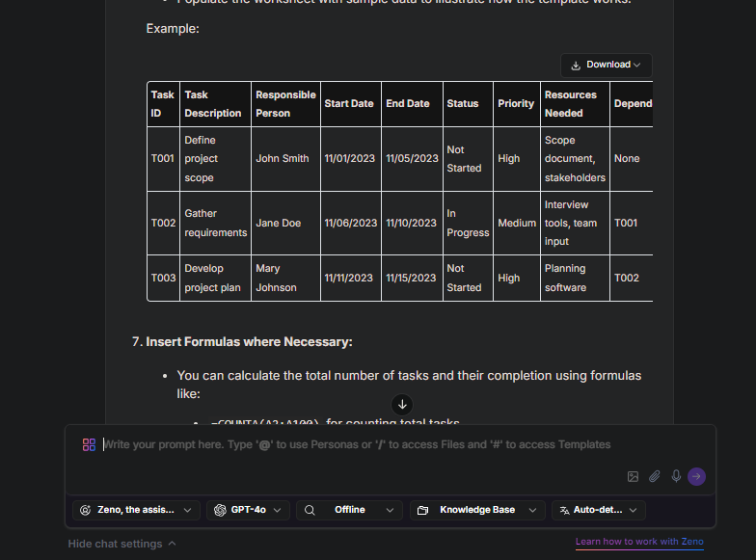
Task: Click the Jane Doe cell
Action: coord(285,224)
